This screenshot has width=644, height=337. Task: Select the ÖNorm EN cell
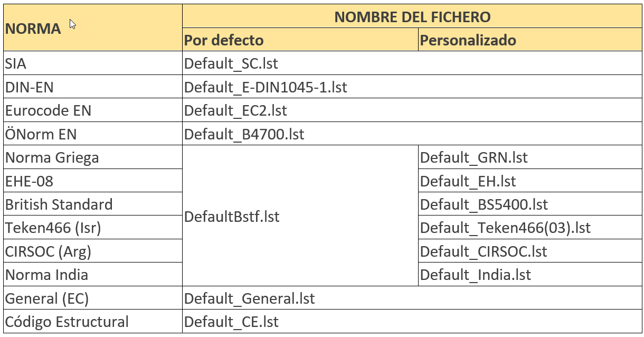click(x=41, y=134)
